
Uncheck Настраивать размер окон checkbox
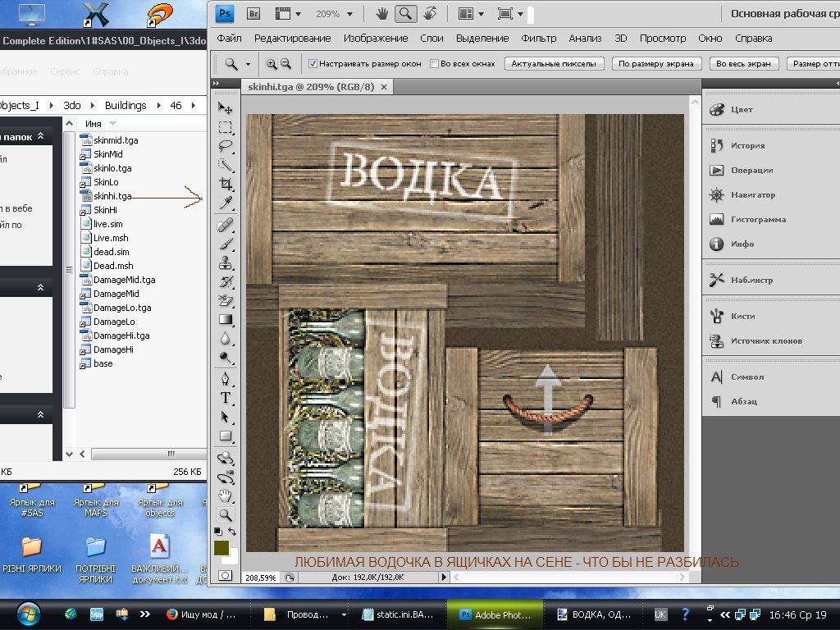(313, 64)
